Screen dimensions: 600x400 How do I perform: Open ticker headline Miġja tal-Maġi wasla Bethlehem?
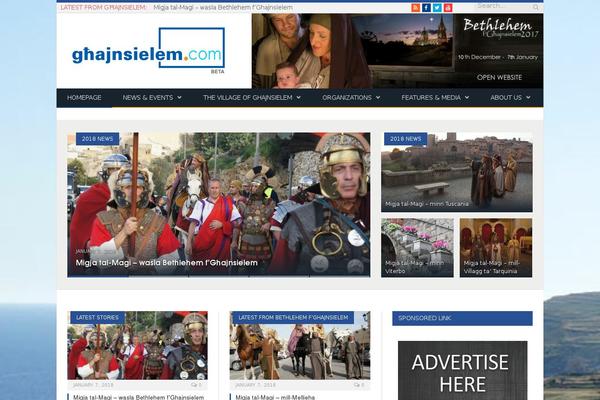(x=223, y=7)
